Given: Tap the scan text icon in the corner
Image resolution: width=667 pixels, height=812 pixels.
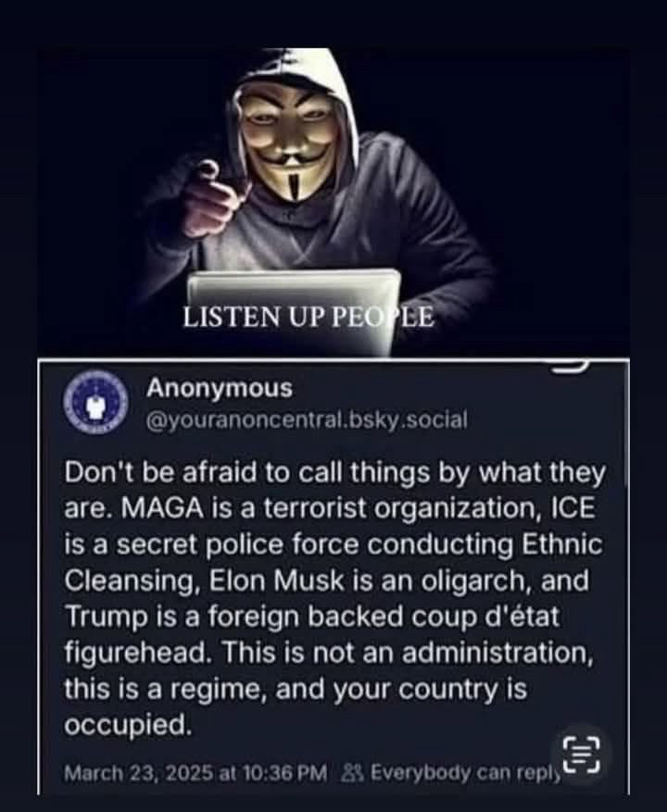Looking at the screenshot, I should 582,754.
